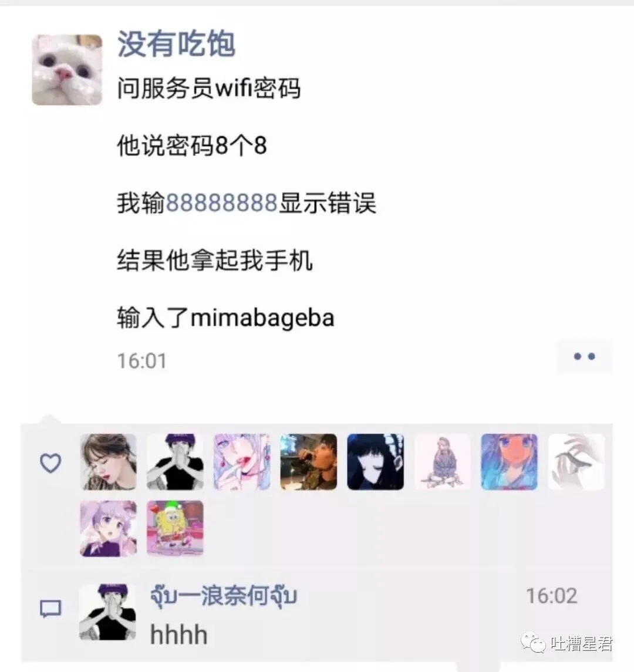Open commenter name 一浪奈何

[x=223, y=596]
